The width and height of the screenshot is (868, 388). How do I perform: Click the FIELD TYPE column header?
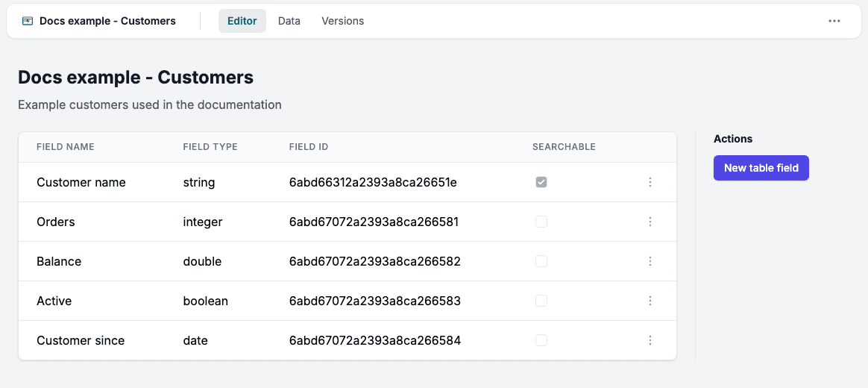click(x=210, y=147)
